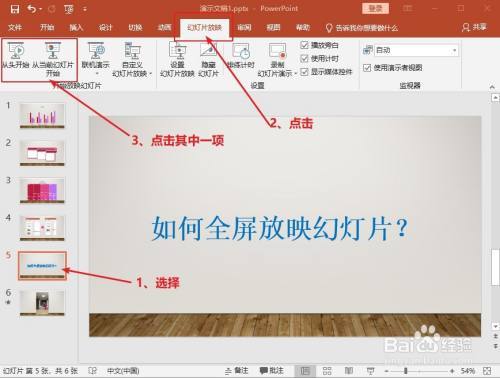This screenshot has width=500, height=378.
Task: Expand Record Slide Show dropdown arrow
Action: coord(296,74)
